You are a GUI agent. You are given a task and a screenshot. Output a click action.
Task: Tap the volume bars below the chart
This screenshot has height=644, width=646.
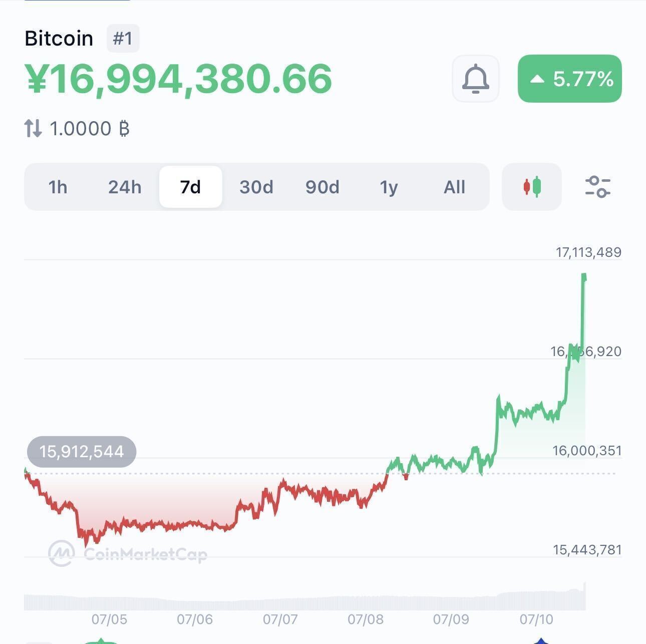click(x=304, y=599)
